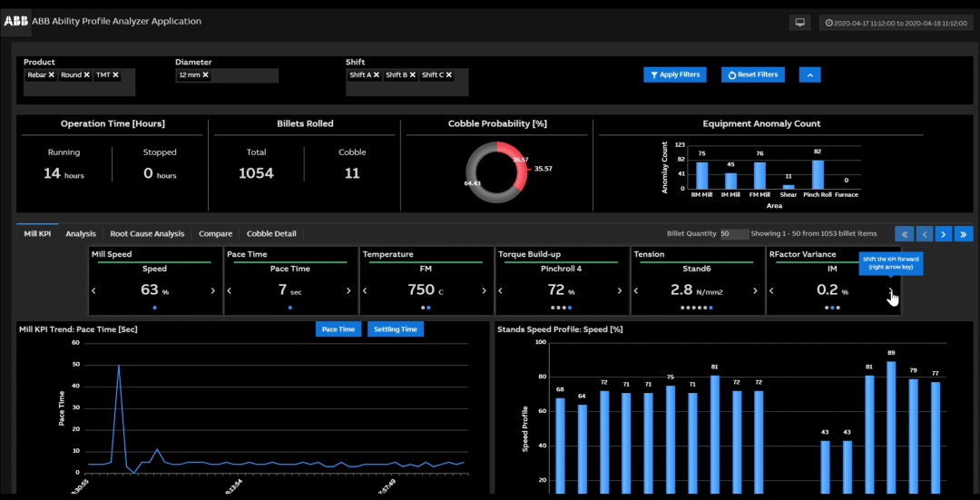Select the Mill Speed KPI card value 63
This screenshot has width=980, height=500.
(x=150, y=289)
